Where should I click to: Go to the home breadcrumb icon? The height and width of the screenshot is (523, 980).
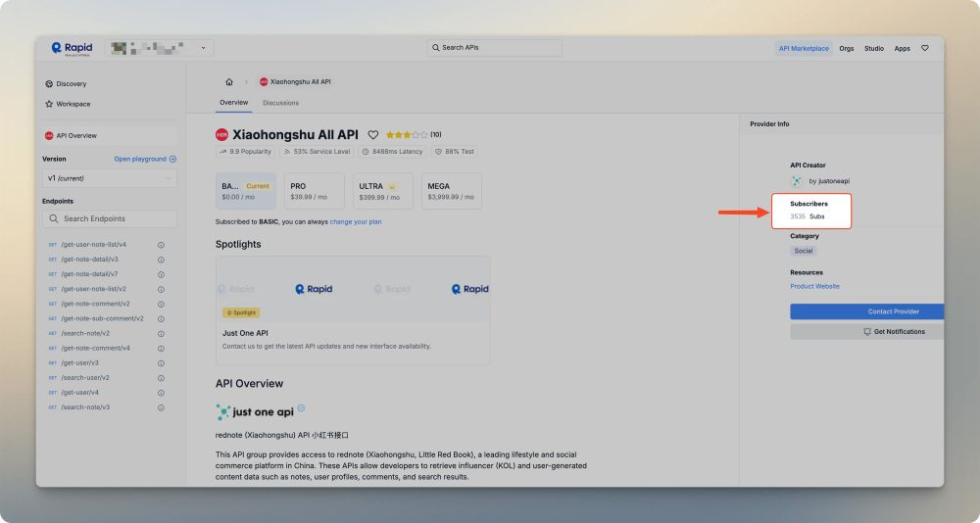click(x=229, y=82)
